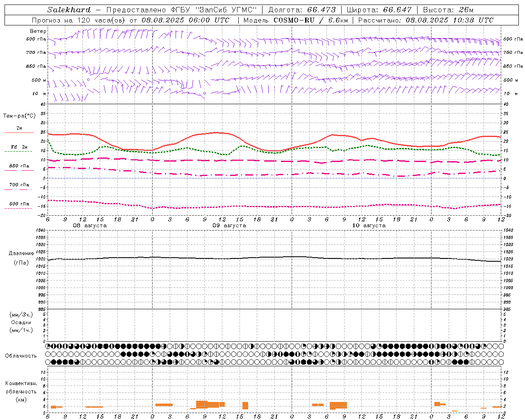
Task: Click the red line sample under the 2м legend
Action: click(19, 132)
